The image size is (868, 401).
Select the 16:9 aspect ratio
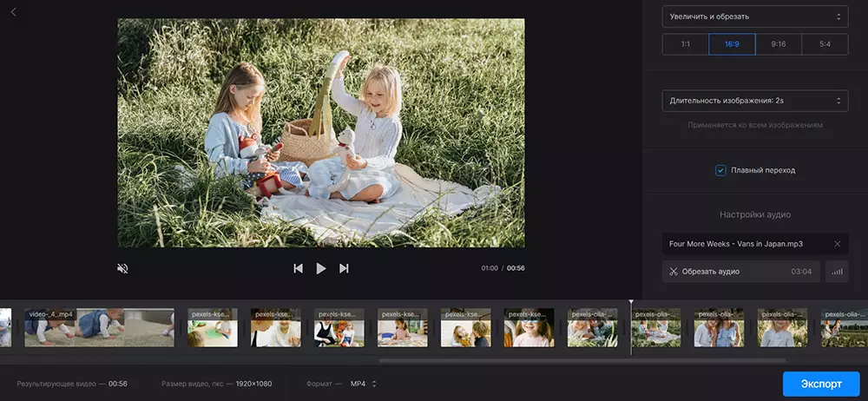pyautogui.click(x=732, y=44)
